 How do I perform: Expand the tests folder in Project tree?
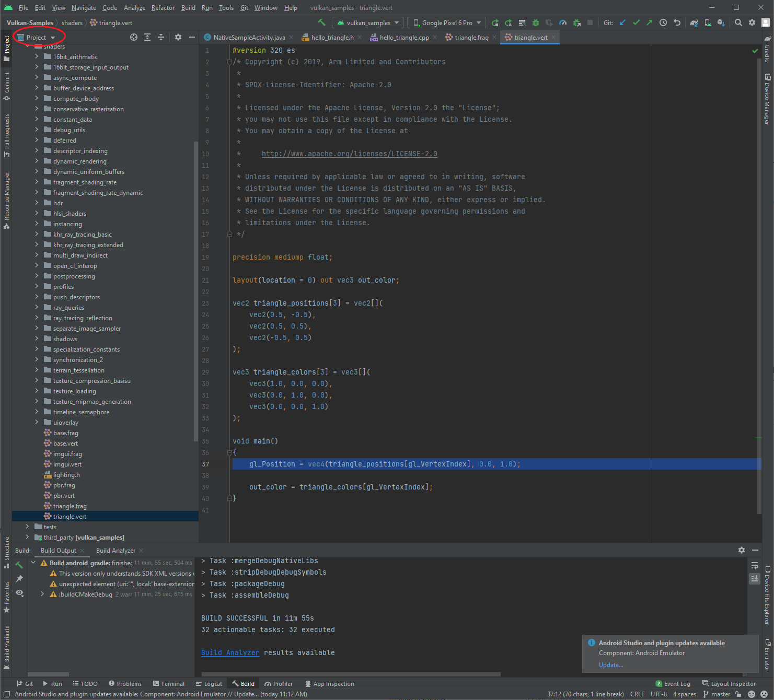[27, 527]
